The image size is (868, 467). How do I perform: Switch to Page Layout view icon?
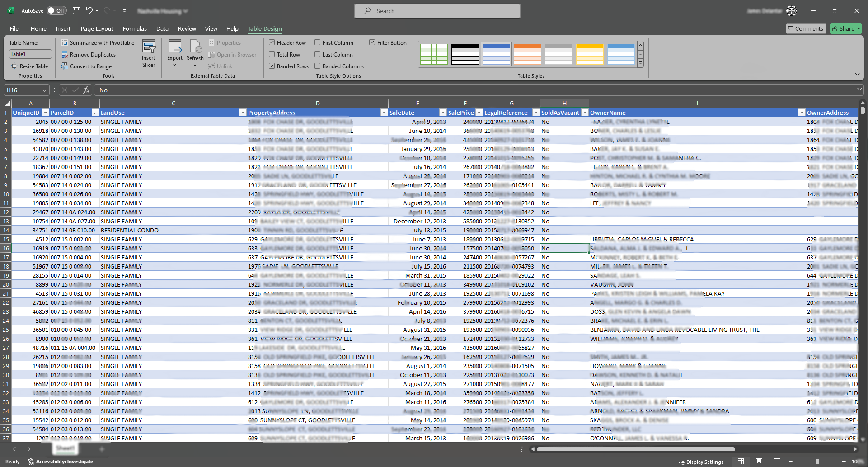click(759, 462)
